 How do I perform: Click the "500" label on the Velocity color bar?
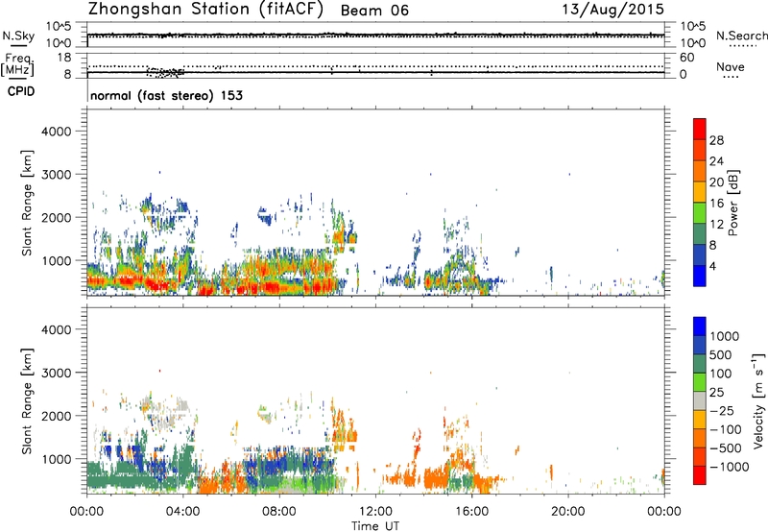721,354
